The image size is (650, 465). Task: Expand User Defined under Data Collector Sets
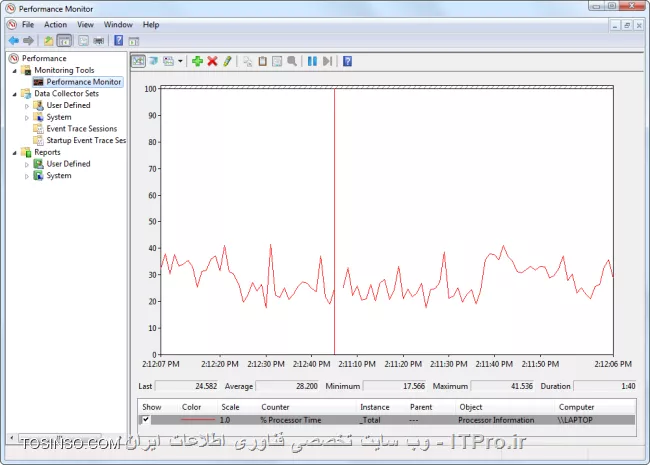pyautogui.click(x=27, y=106)
